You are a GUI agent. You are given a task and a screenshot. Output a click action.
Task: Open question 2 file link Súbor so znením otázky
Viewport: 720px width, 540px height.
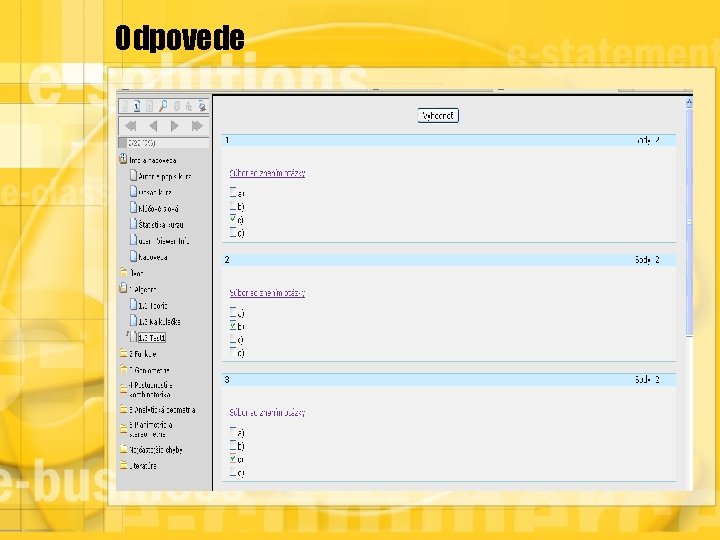coord(267,293)
